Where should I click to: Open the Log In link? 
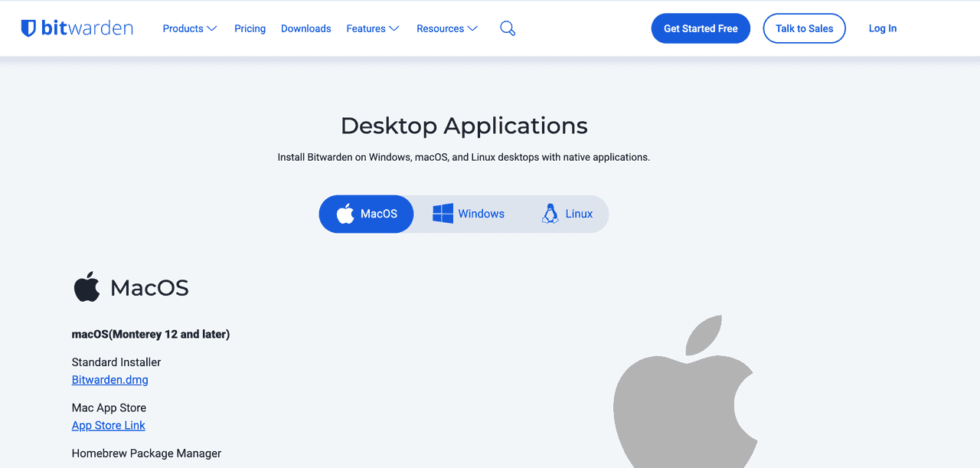click(x=882, y=28)
